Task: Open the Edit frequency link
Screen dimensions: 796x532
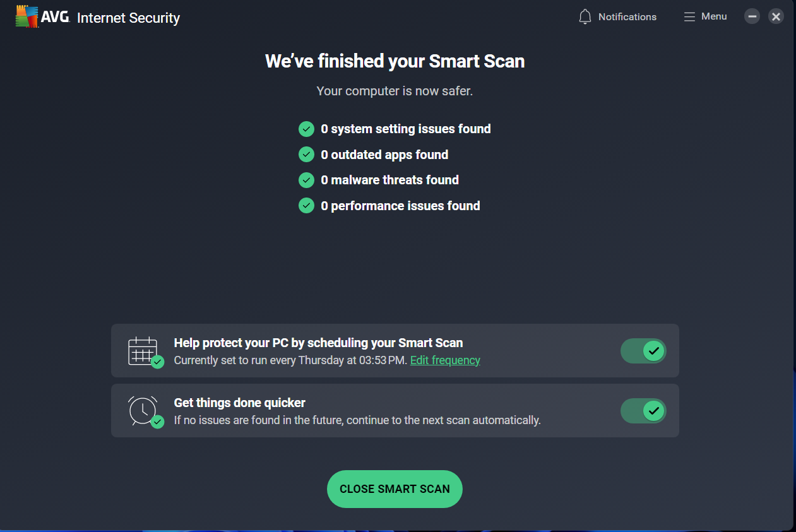Action: coord(445,360)
